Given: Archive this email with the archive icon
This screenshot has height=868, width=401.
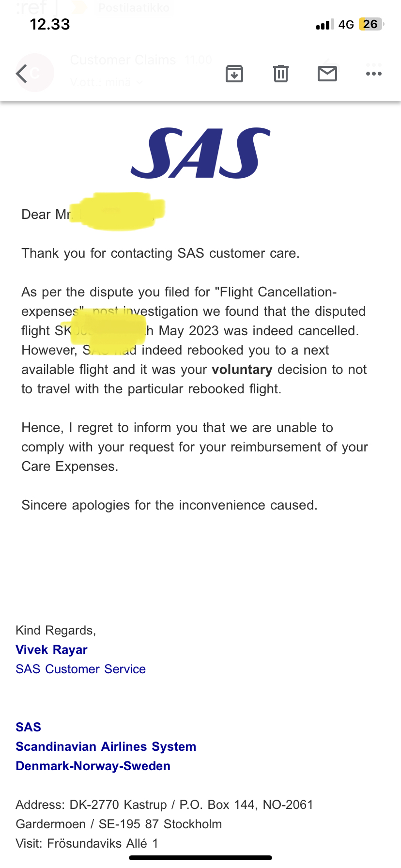Looking at the screenshot, I should coord(234,74).
